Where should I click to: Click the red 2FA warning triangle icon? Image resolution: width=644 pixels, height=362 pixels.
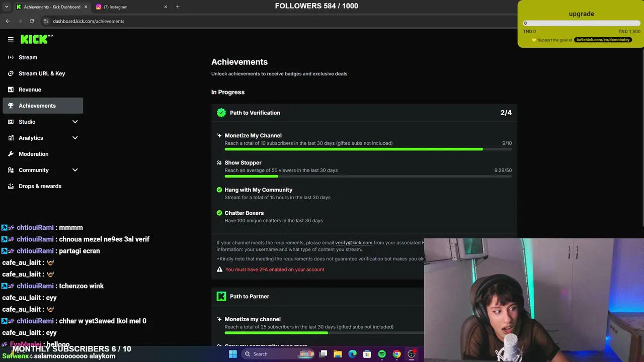pyautogui.click(x=219, y=269)
